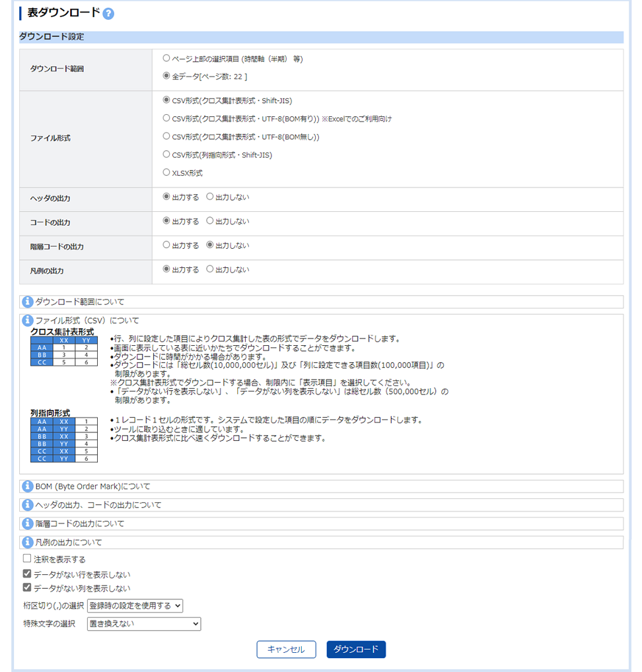642x672 pixels.
Task: Open 桁区切り(,)の選択 dropdown
Action: click(x=135, y=605)
